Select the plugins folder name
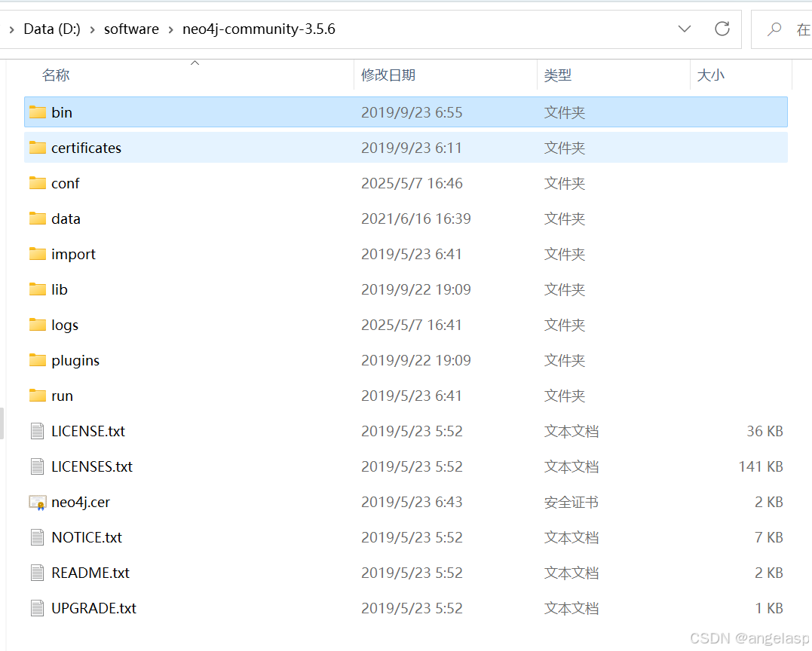This screenshot has width=812, height=651. 75,361
